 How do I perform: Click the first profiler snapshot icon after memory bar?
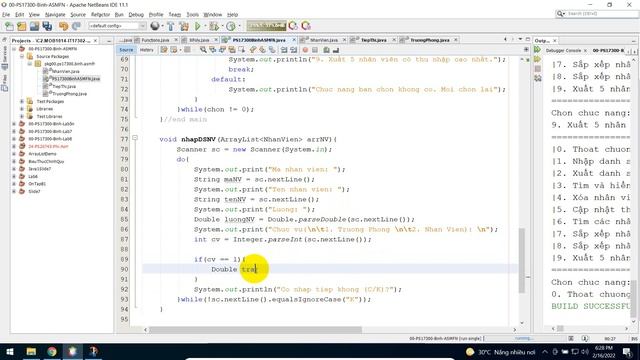[x=293, y=26]
